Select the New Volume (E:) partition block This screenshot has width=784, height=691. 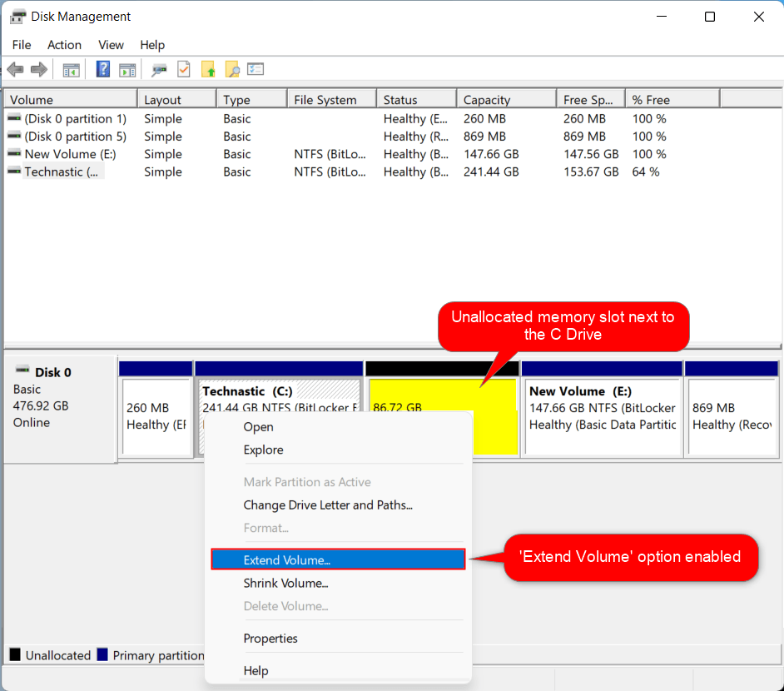(x=601, y=408)
